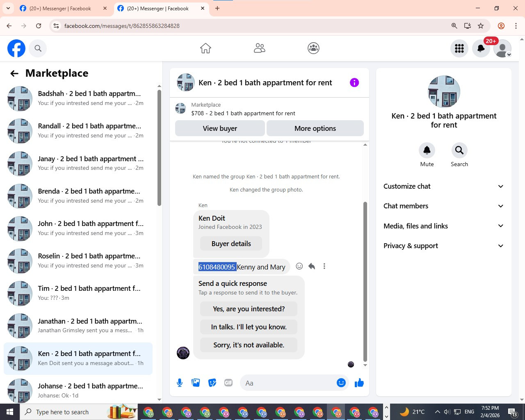The height and width of the screenshot is (420, 525).
Task: Open the Badshah conversation
Action: pos(78,98)
